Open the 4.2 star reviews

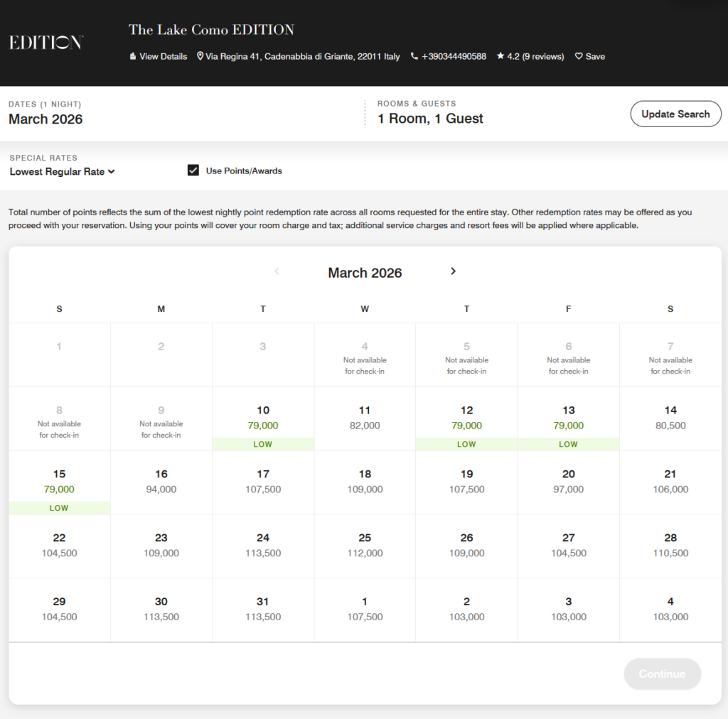(530, 56)
